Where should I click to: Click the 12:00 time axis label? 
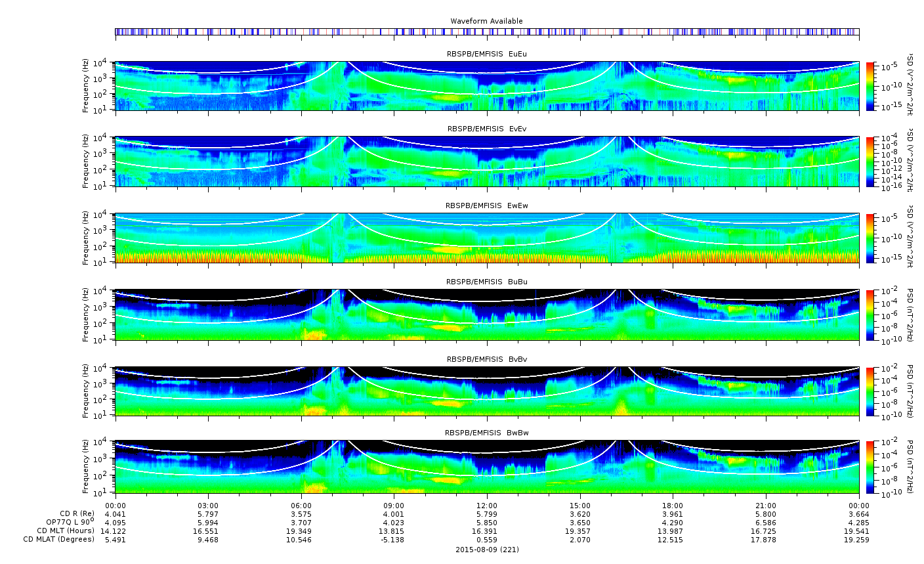click(x=486, y=505)
